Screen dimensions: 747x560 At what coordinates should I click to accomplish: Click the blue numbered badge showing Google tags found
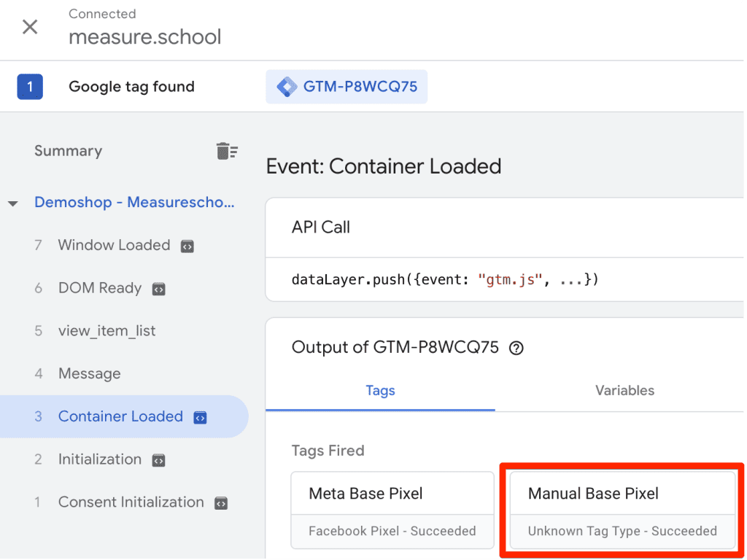click(x=29, y=86)
